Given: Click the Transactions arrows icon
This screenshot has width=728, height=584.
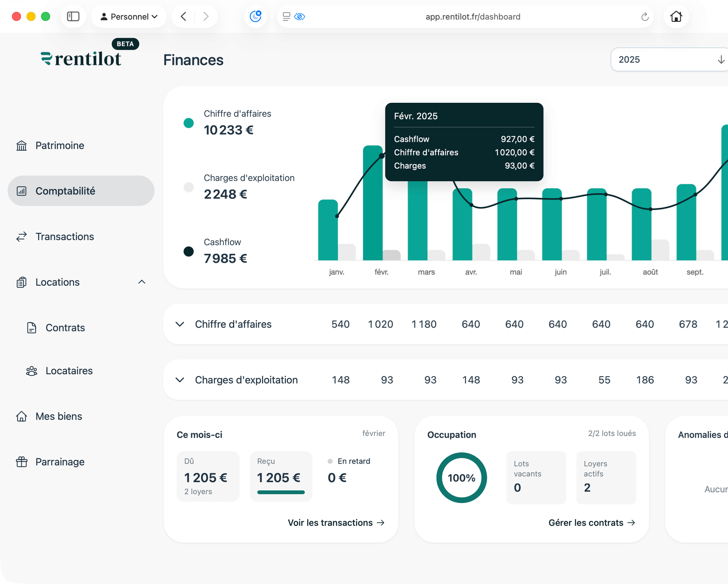Looking at the screenshot, I should point(21,237).
